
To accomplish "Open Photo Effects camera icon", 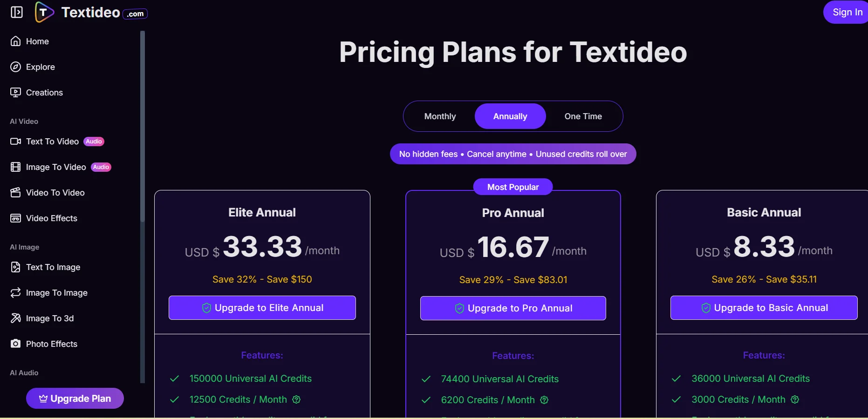I will [x=16, y=344].
